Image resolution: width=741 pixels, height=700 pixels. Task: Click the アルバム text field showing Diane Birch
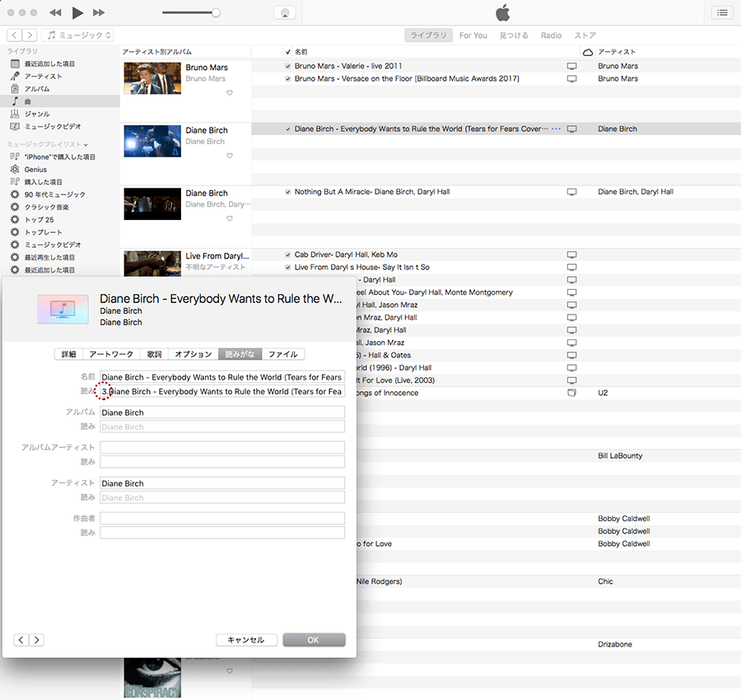(222, 413)
